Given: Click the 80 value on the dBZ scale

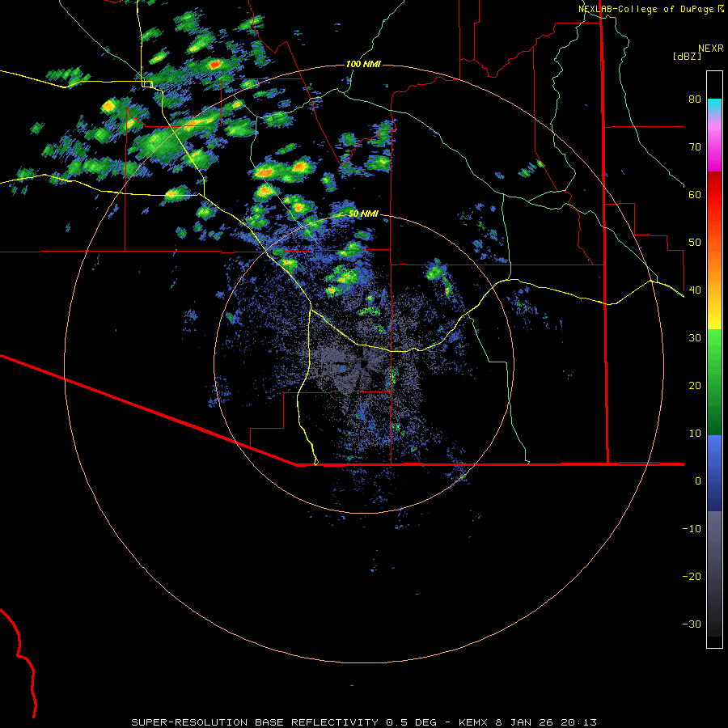Looking at the screenshot, I should 695,99.
